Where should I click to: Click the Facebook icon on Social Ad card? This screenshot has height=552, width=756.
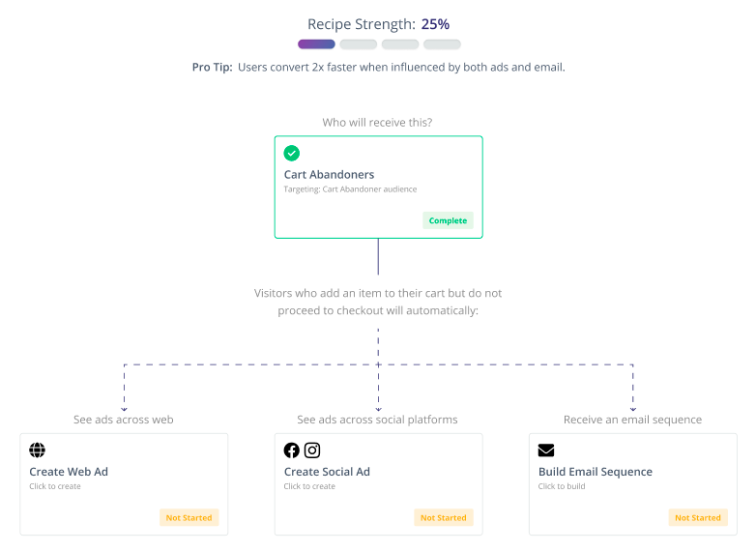click(291, 450)
